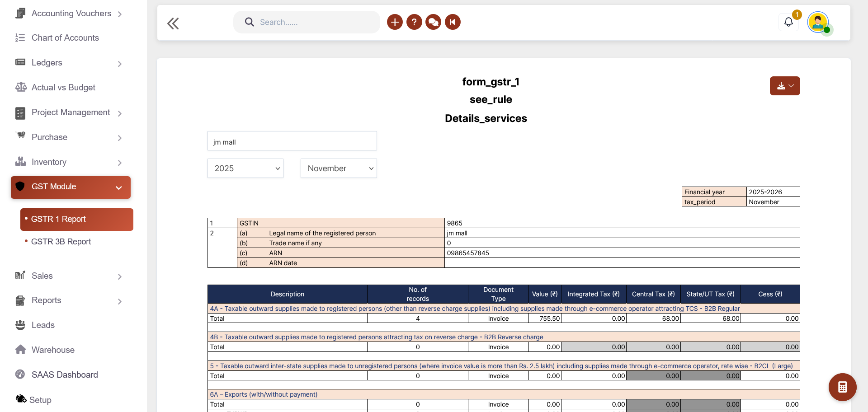Screen dimensions: 868x412
Task: Click the search input field
Action: (312, 22)
